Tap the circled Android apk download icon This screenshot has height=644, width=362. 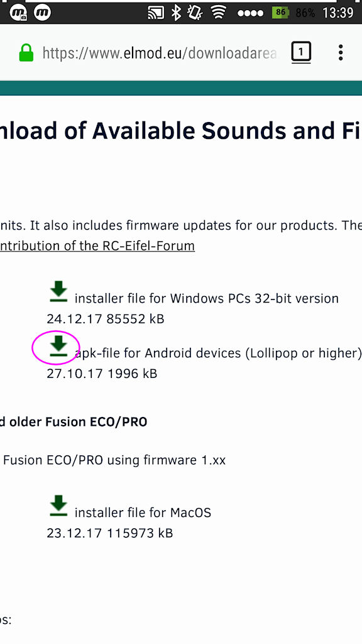[x=58, y=347]
